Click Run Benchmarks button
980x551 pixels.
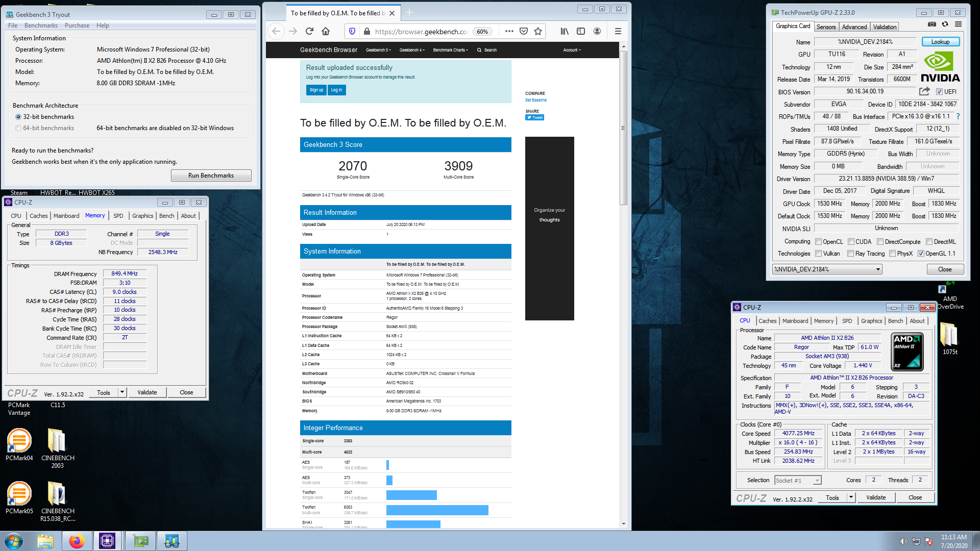tap(211, 176)
